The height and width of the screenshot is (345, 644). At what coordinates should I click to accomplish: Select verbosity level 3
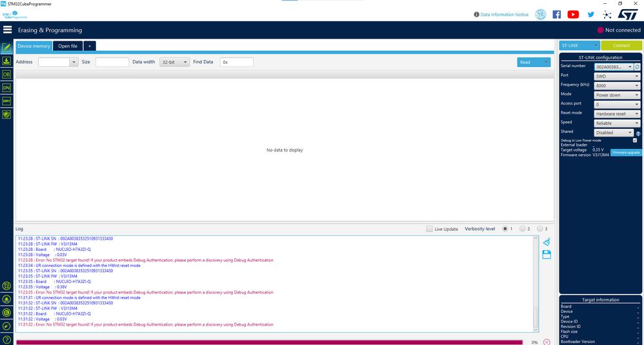coord(539,228)
